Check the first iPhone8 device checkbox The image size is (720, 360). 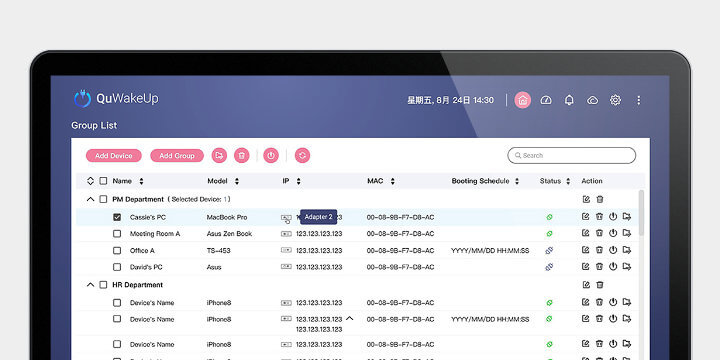pyautogui.click(x=117, y=303)
